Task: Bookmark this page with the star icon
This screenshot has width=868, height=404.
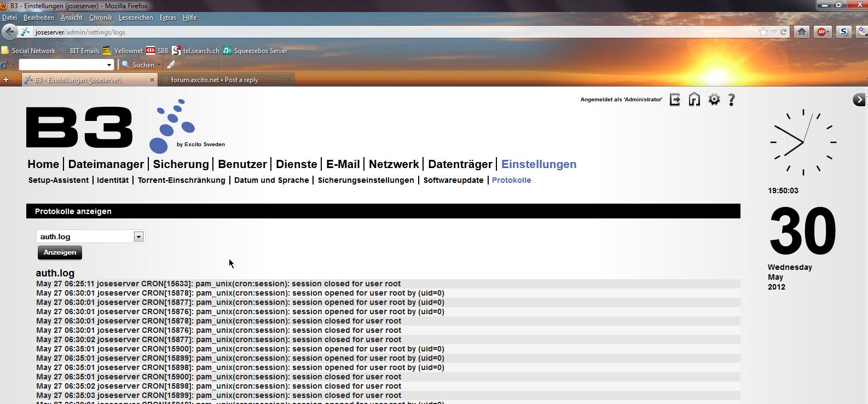Action: (763, 32)
